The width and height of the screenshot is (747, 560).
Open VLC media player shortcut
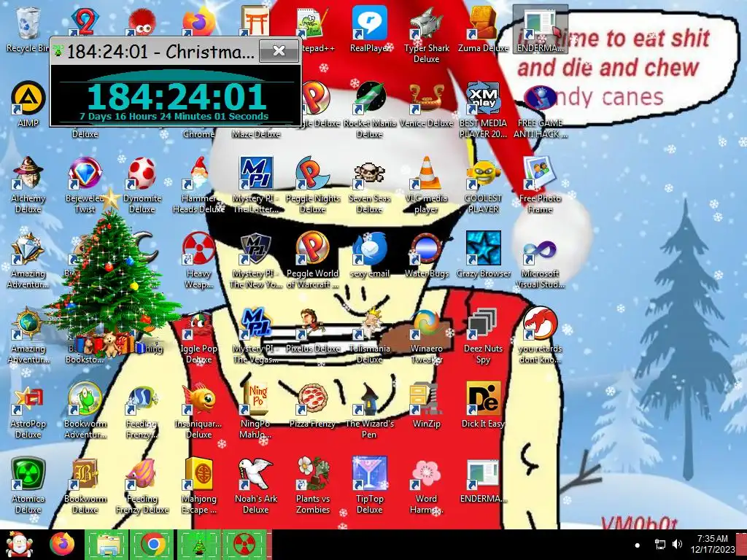[426, 184]
